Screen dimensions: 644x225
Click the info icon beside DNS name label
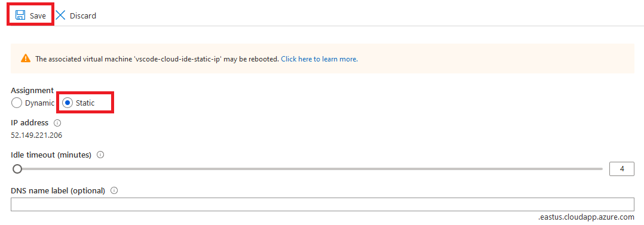coord(114,190)
